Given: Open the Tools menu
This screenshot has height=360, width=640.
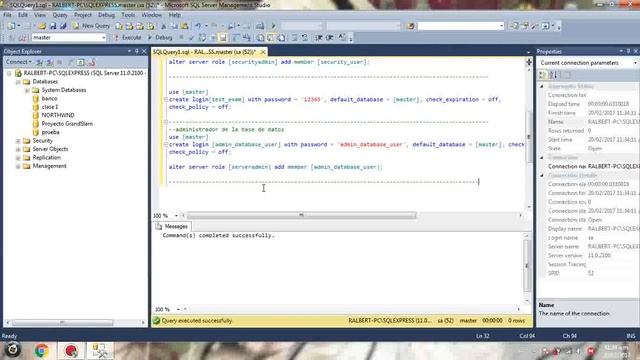Looking at the screenshot, I should point(128,15).
